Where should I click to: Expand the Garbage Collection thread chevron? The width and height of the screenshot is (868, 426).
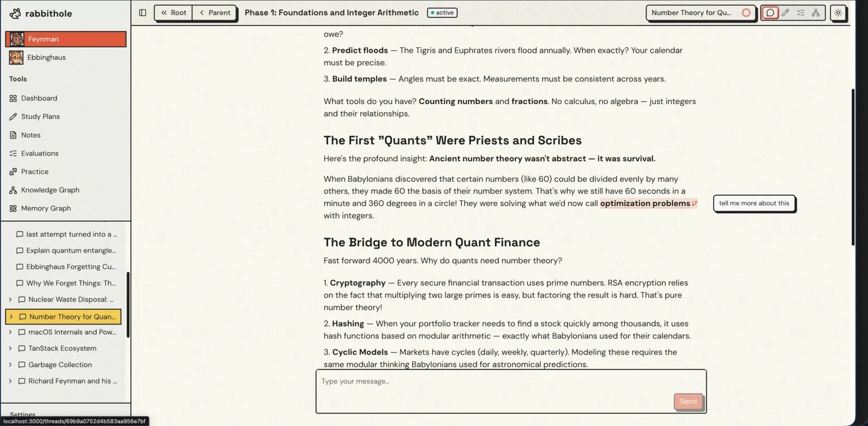(x=10, y=365)
